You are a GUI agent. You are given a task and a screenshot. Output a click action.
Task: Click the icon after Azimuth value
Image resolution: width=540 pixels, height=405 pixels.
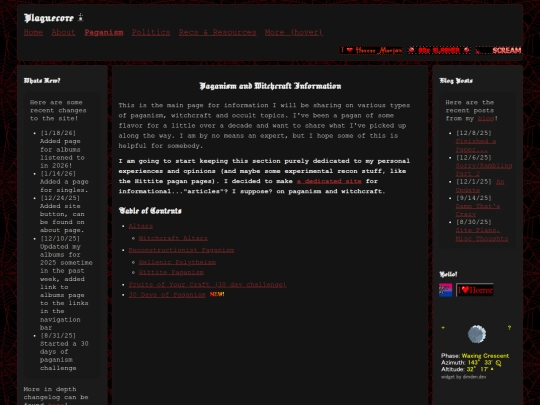click(x=498, y=363)
